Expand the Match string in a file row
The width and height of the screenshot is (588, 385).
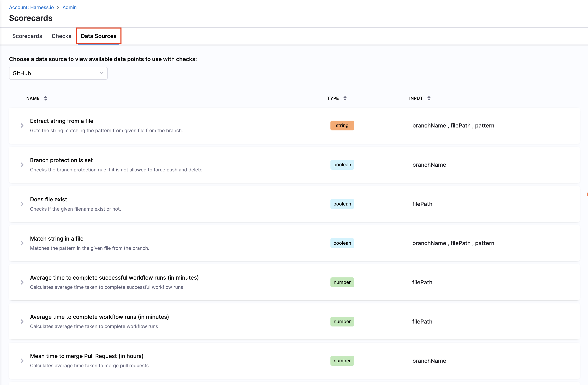pos(22,243)
